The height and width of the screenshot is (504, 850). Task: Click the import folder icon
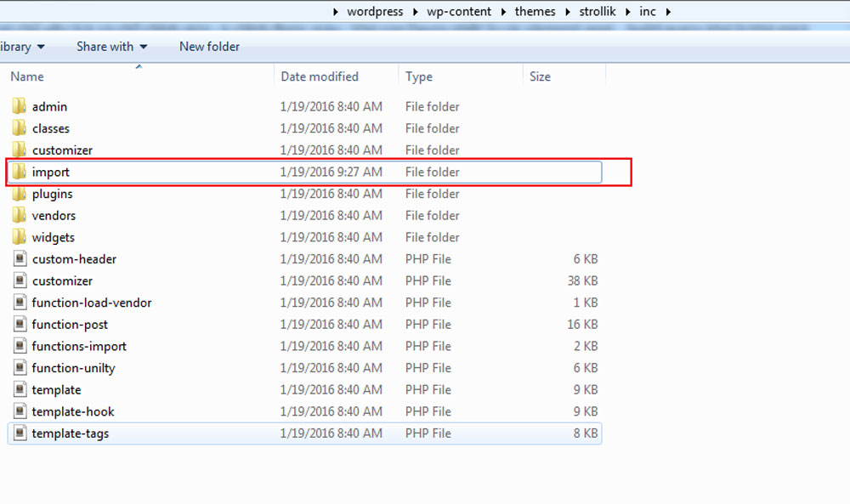click(x=20, y=172)
